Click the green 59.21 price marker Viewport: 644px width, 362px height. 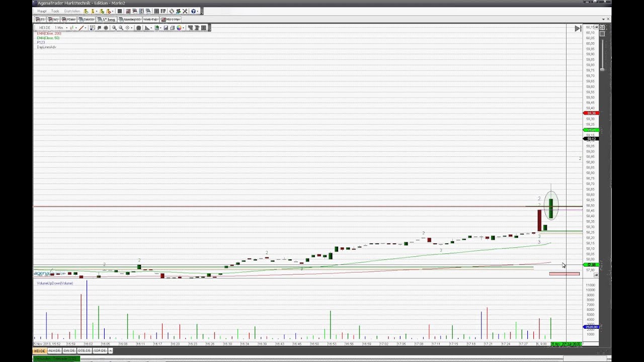click(x=591, y=130)
